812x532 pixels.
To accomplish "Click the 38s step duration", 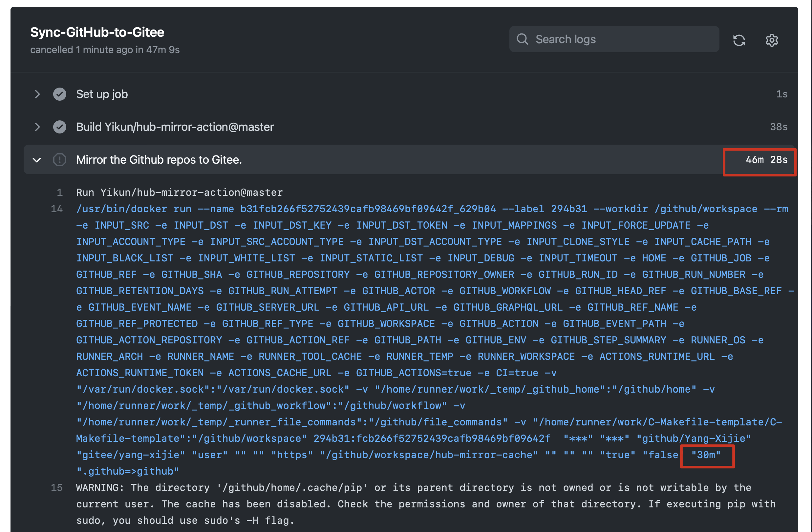I will (x=779, y=127).
